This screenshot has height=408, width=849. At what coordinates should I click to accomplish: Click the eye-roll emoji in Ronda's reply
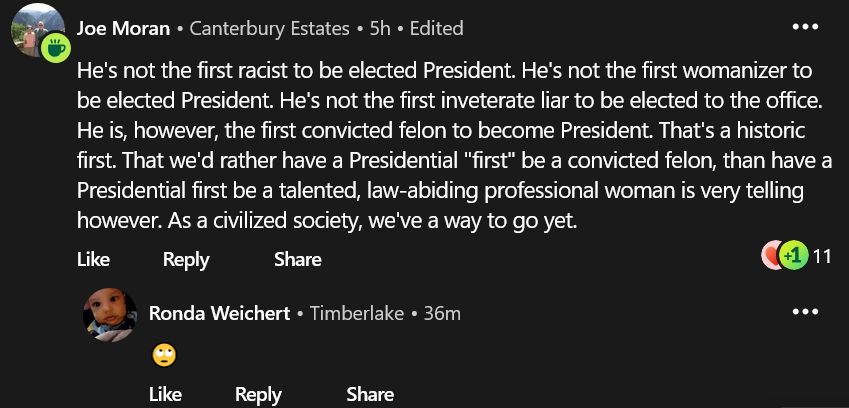(163, 354)
